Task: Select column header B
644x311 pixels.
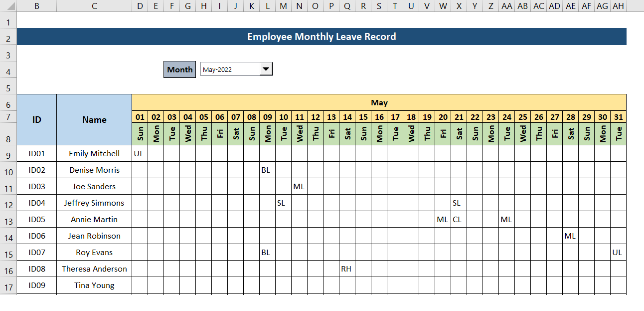Action: pos(36,6)
